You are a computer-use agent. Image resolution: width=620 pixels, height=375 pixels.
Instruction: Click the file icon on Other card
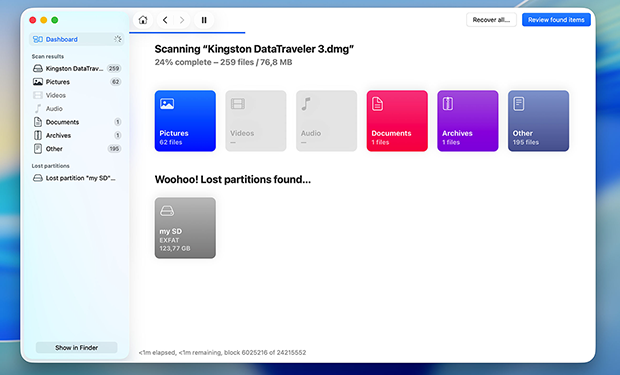pos(519,104)
